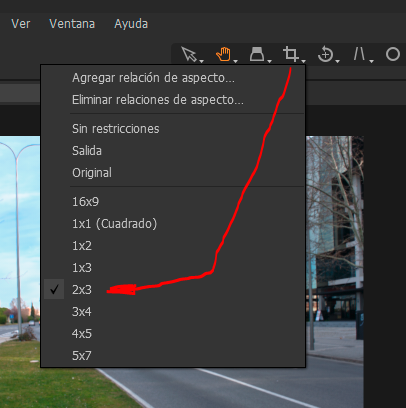Select Original aspect ratio
Viewport: 406px width, 408px height.
tap(173, 173)
